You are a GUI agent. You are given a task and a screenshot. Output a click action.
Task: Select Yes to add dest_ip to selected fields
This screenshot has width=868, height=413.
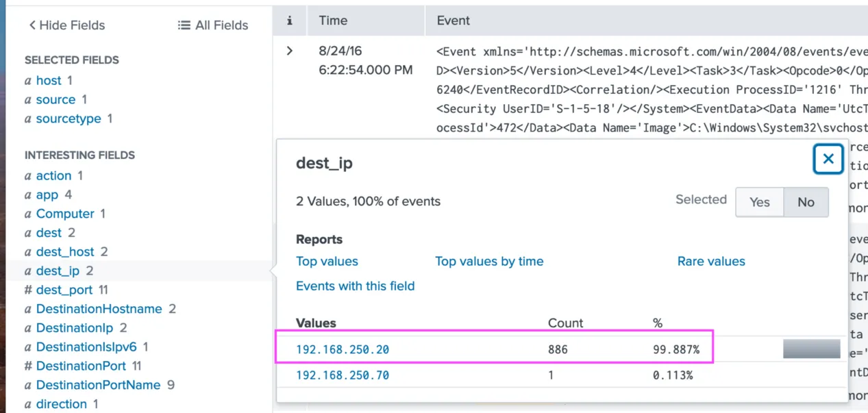pos(759,202)
